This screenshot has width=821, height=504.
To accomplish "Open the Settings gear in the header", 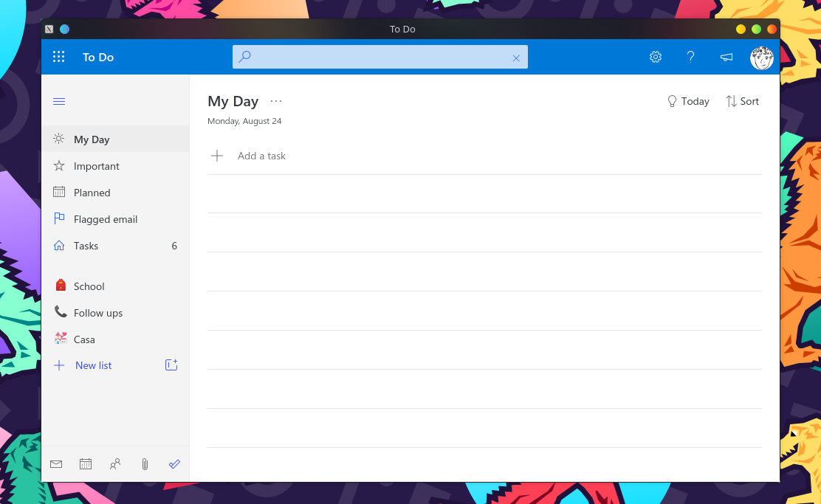I will (x=655, y=57).
